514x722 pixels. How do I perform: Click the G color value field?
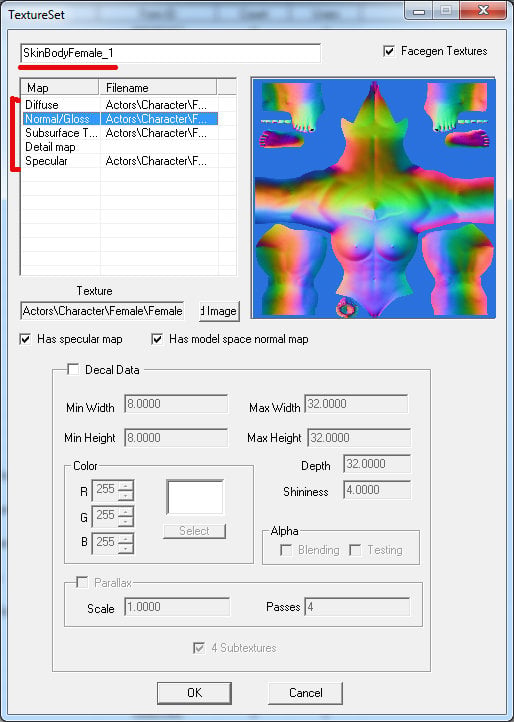coord(105,517)
